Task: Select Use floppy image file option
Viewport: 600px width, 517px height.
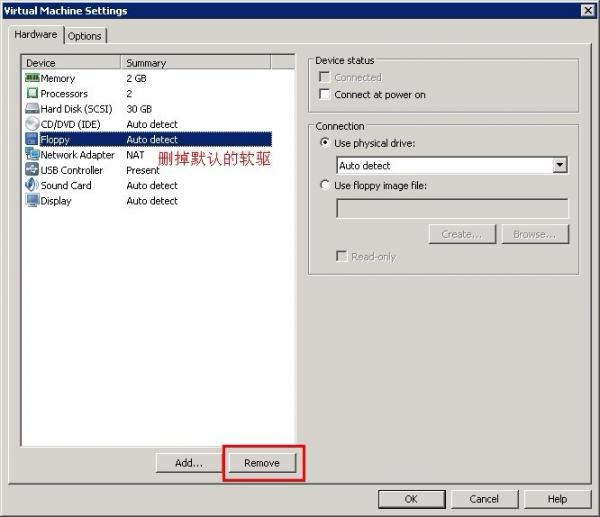Action: (325, 185)
